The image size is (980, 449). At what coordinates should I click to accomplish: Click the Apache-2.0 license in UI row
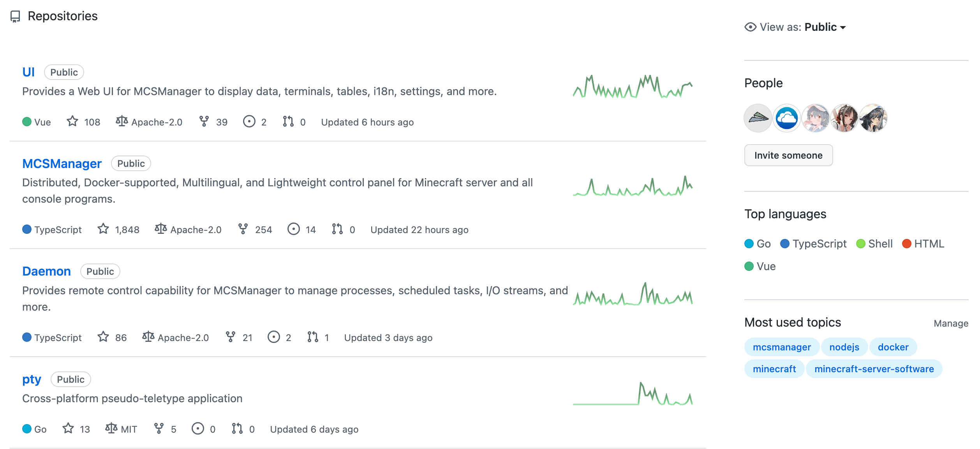point(157,122)
